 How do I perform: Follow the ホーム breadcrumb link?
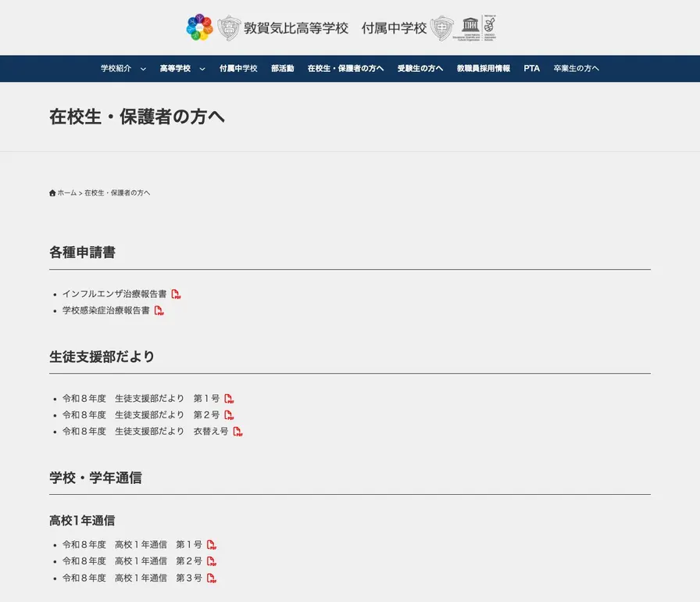click(67, 193)
